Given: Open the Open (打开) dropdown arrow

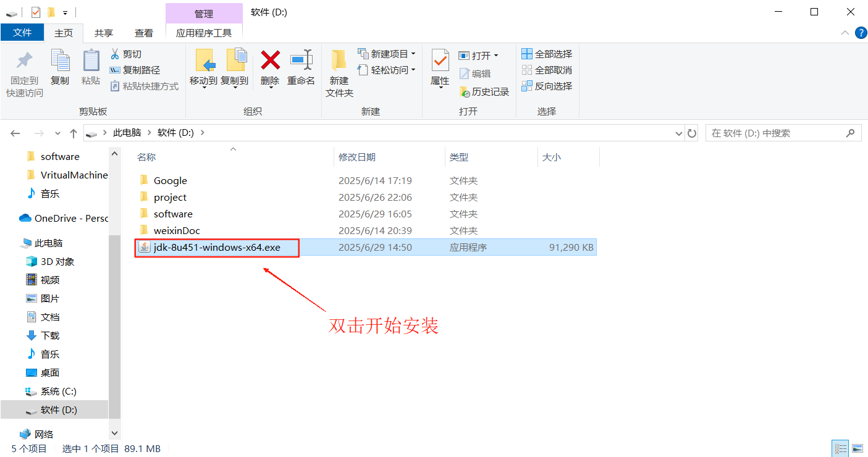Looking at the screenshot, I should click(x=496, y=56).
